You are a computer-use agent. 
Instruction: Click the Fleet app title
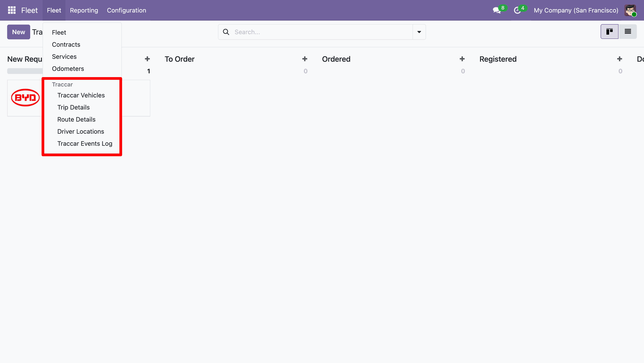[30, 10]
